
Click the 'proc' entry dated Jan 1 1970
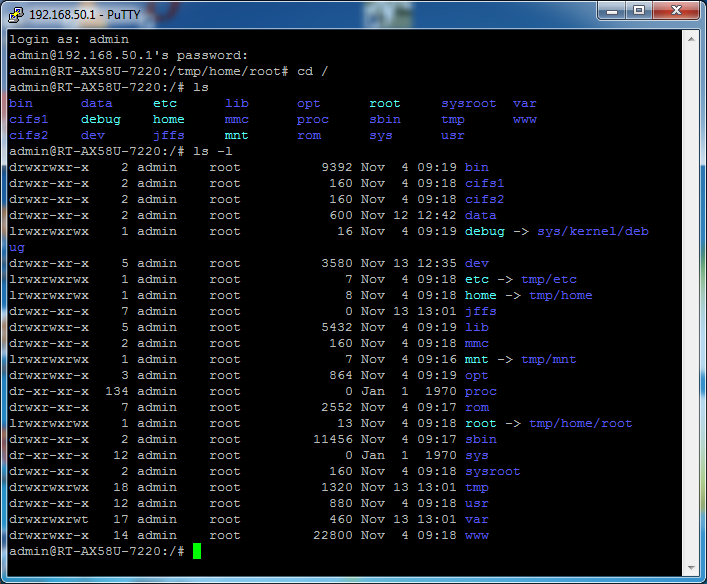481,391
